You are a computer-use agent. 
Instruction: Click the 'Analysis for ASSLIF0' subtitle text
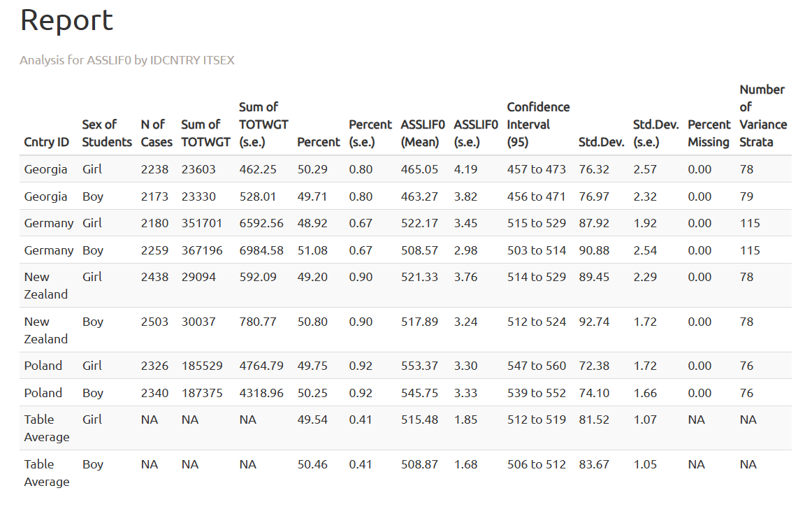[126, 60]
